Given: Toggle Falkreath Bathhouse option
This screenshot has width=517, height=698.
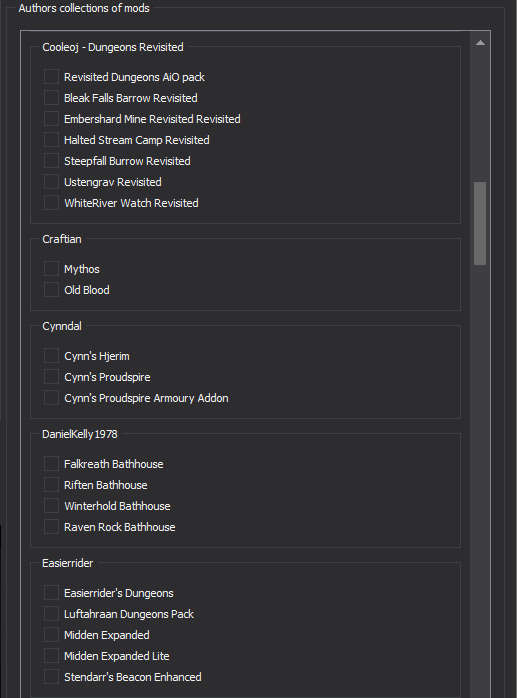Looking at the screenshot, I should [51, 463].
